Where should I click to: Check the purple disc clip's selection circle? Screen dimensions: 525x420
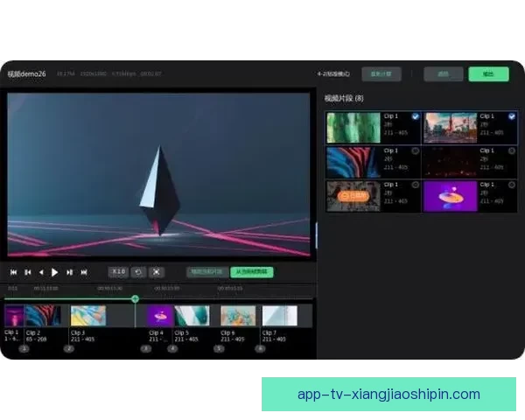tap(512, 185)
